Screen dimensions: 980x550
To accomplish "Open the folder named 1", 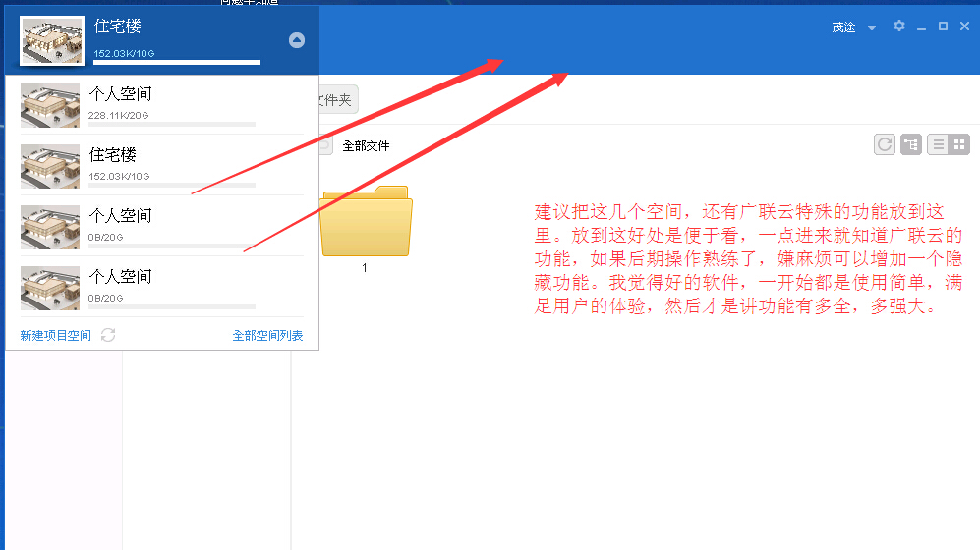I will pos(366,221).
